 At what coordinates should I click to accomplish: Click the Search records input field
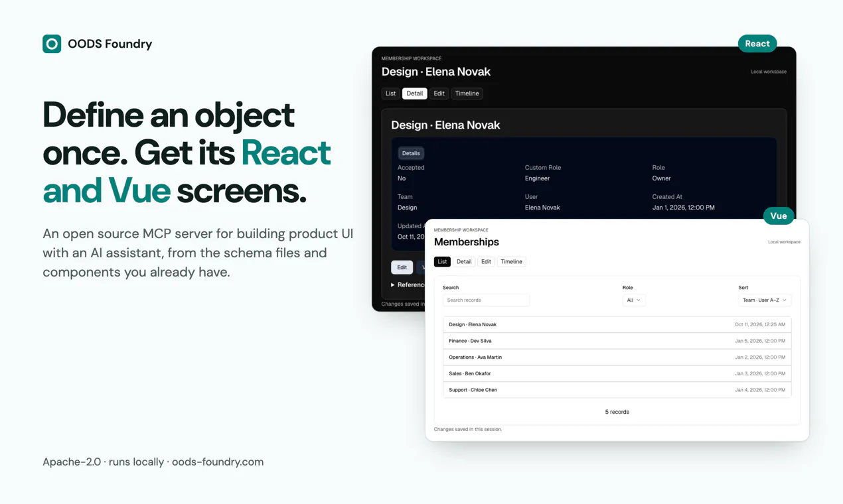tap(486, 300)
